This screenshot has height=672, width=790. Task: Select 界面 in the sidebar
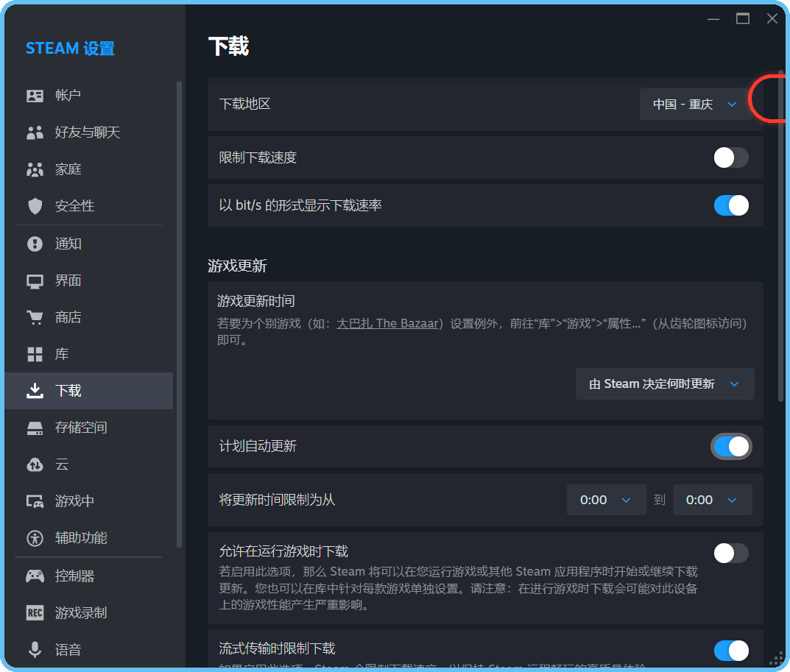[x=88, y=280]
